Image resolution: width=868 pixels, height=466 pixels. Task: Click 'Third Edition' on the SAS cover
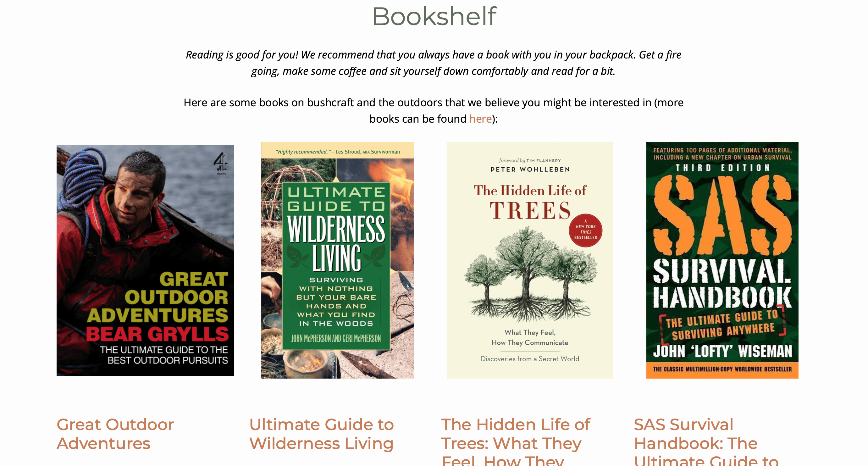[x=722, y=168]
